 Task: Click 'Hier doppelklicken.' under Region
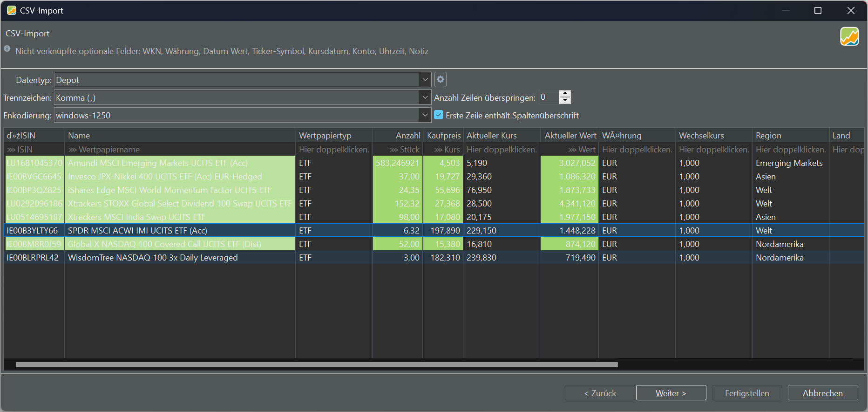click(790, 149)
